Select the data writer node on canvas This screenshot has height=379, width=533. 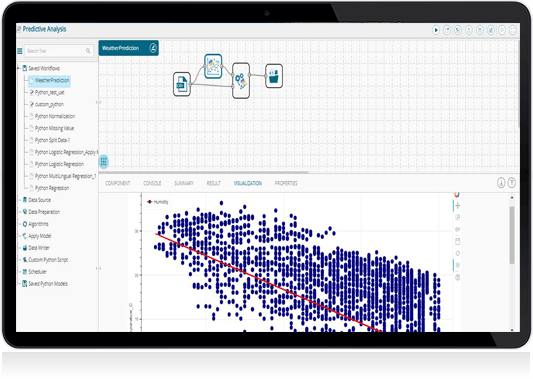click(274, 76)
